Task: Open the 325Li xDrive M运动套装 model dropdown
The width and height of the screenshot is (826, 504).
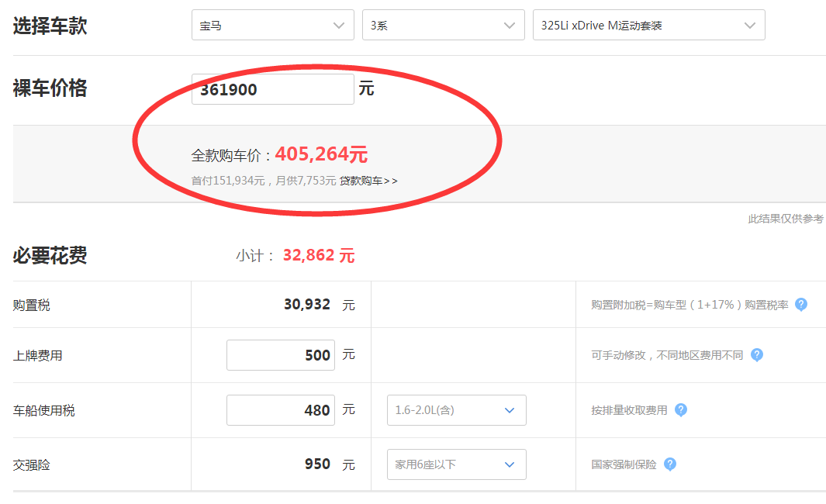Action: click(x=649, y=25)
